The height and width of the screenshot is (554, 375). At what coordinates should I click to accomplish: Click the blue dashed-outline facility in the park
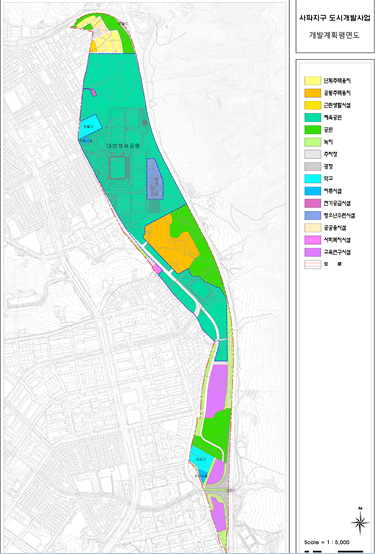pyautogui.click(x=155, y=179)
